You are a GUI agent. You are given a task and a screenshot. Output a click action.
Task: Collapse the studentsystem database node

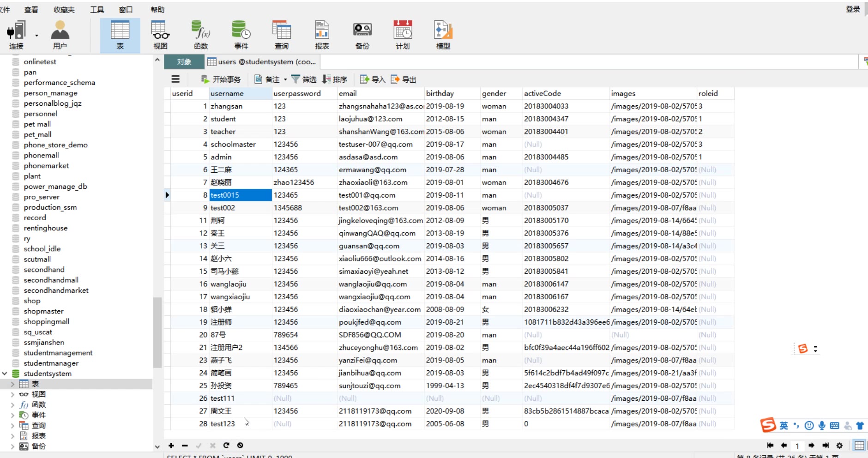(x=5, y=374)
